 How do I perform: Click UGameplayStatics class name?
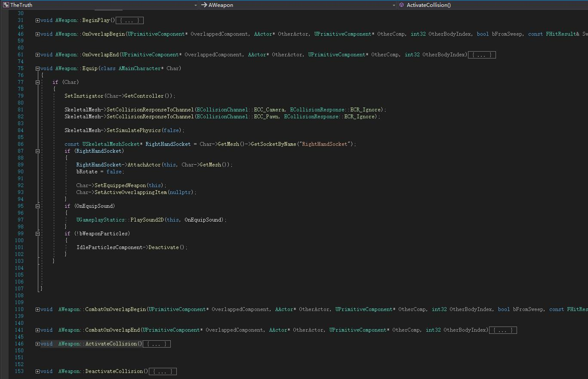101,220
